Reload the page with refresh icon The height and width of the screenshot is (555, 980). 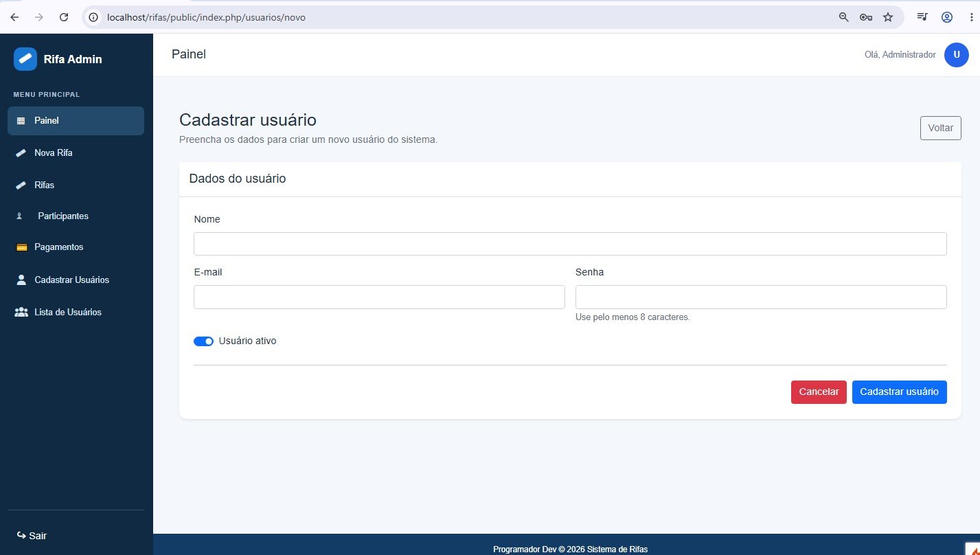(64, 17)
